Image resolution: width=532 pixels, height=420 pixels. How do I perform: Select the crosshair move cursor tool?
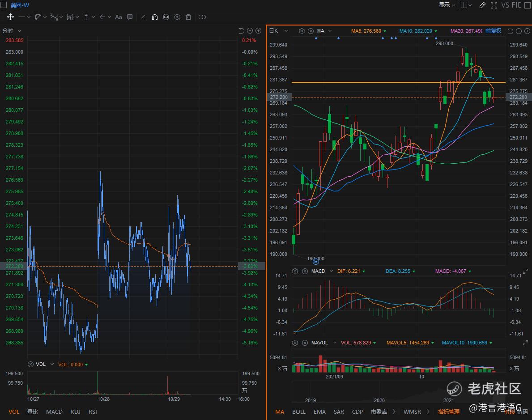tap(10, 17)
